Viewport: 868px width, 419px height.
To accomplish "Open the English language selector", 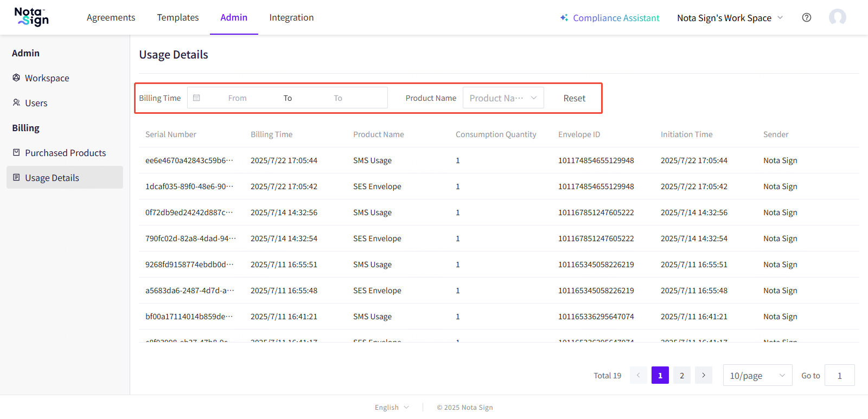I will pos(392,408).
